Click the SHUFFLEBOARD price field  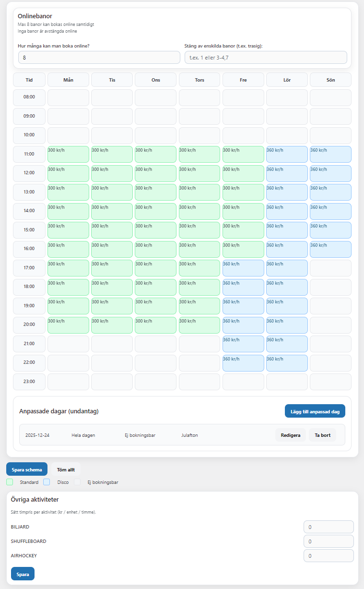(329, 541)
